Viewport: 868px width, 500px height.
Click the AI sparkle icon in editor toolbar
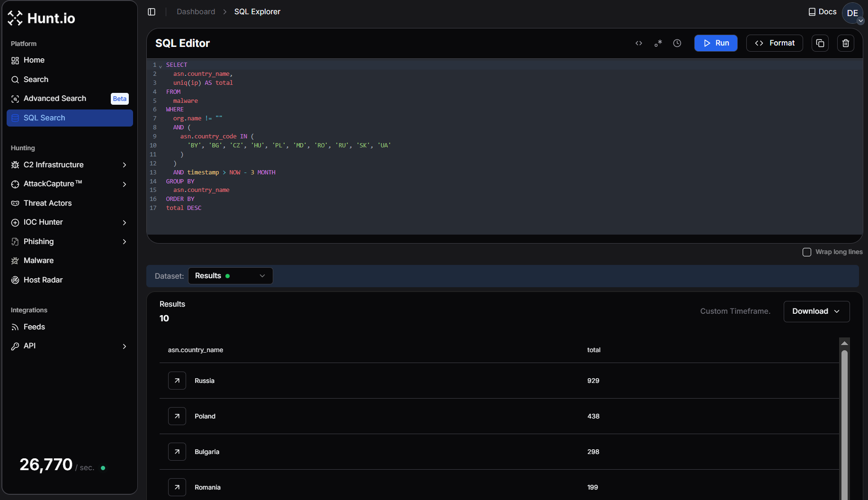(x=658, y=43)
